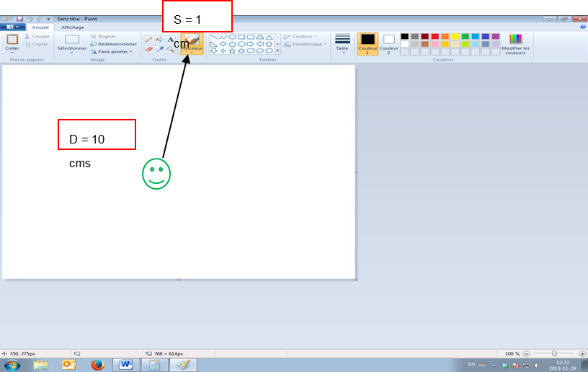Open the Accueil ribbon tab

(40, 27)
